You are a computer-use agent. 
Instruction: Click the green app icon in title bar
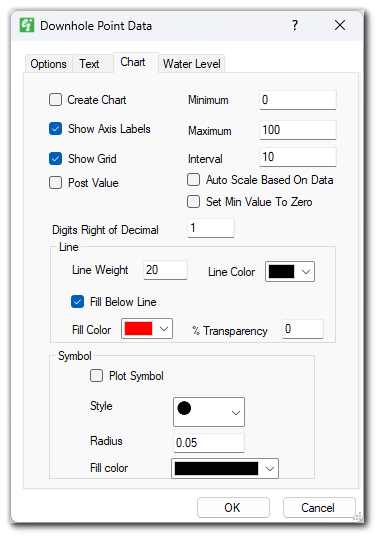tap(27, 25)
